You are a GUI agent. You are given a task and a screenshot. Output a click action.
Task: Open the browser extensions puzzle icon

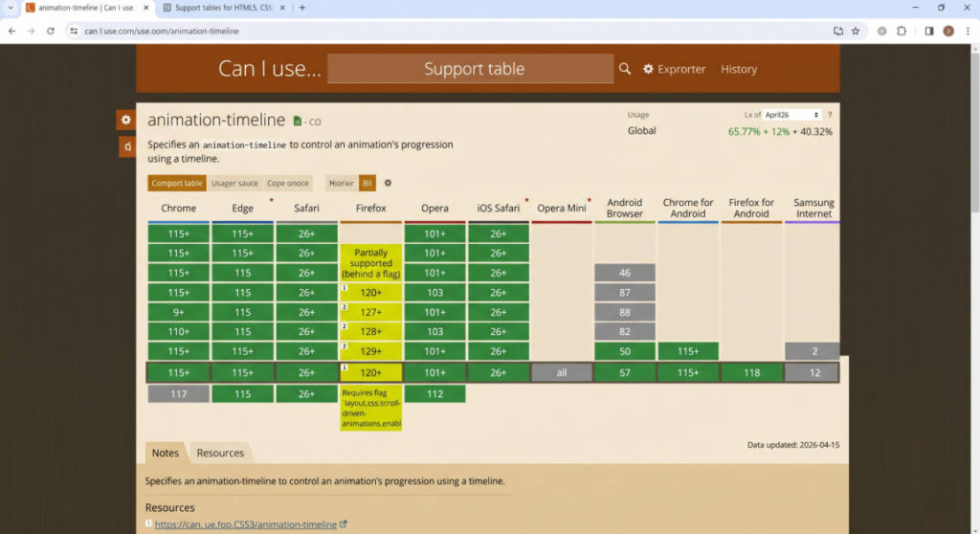(902, 31)
